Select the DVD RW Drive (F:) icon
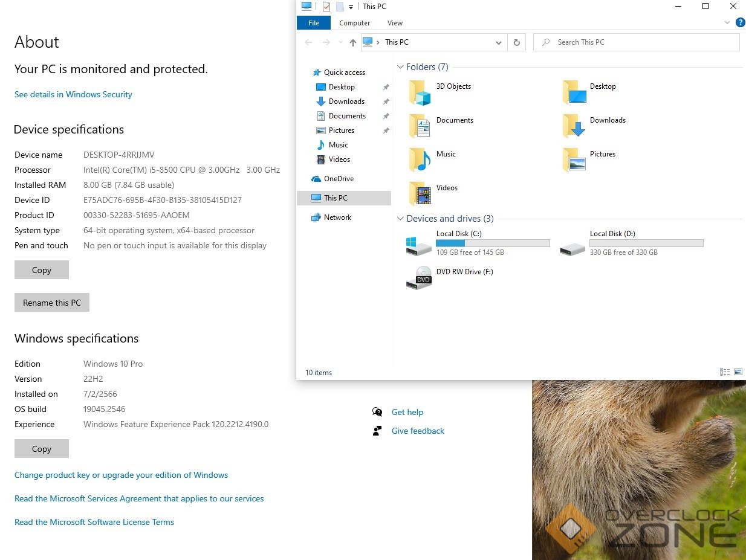 419,278
